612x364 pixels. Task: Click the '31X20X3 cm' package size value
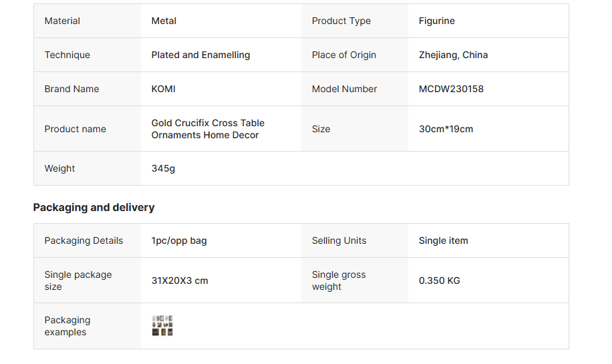point(180,281)
